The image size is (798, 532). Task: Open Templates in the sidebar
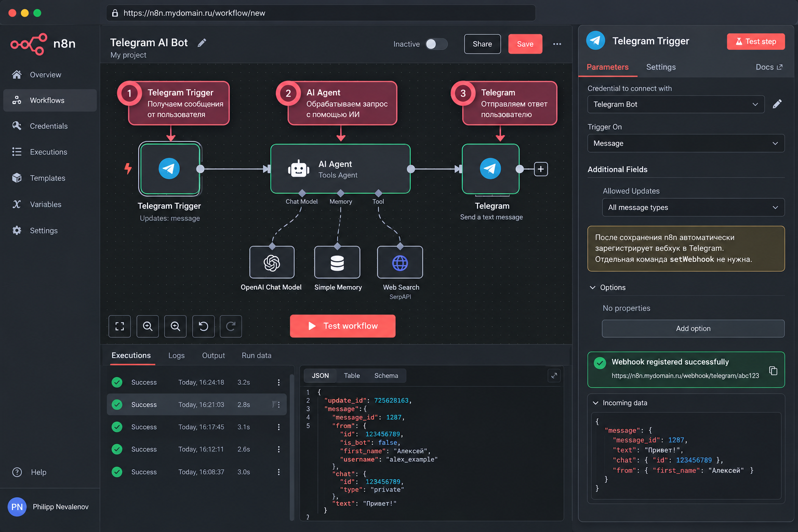pyautogui.click(x=50, y=178)
